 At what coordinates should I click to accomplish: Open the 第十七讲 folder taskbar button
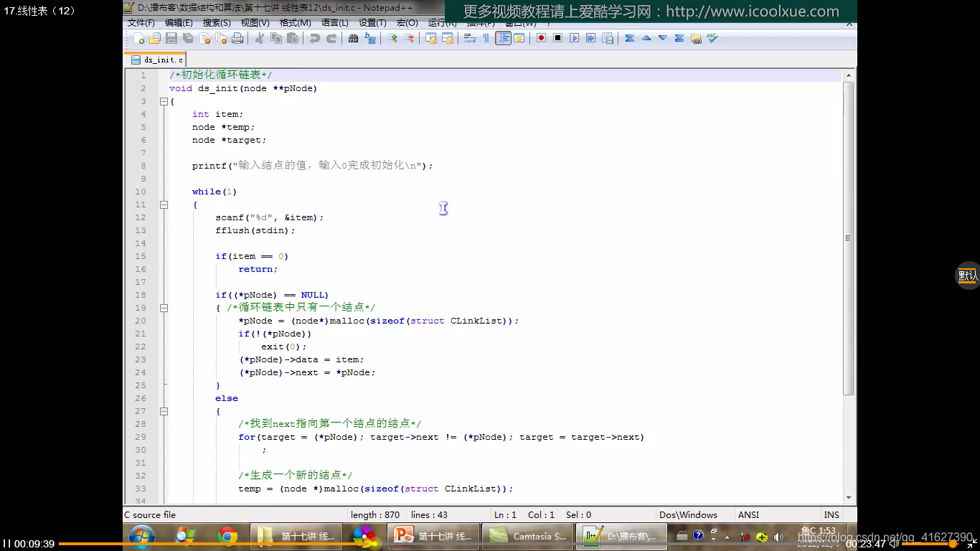296,536
